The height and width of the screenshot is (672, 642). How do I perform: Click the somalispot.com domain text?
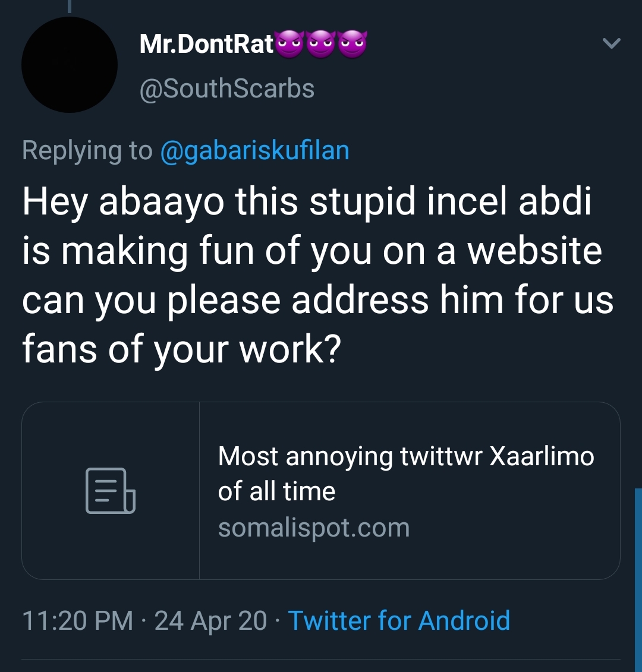tap(314, 528)
